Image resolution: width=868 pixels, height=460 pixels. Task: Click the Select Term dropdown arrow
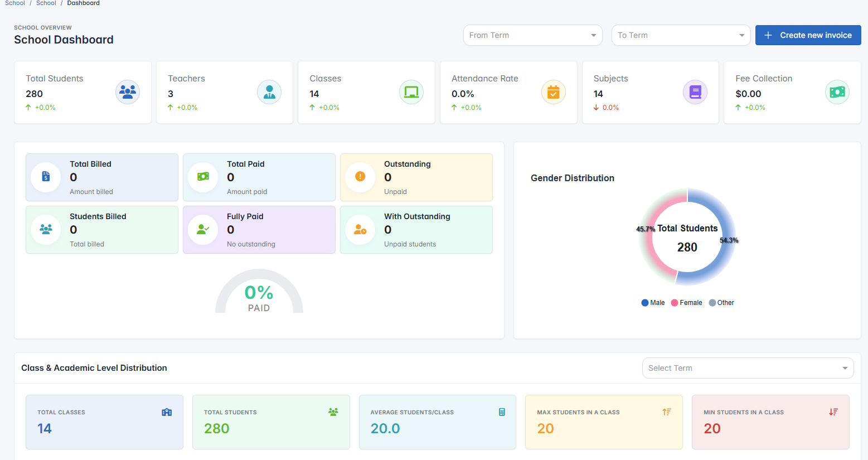[845, 368]
